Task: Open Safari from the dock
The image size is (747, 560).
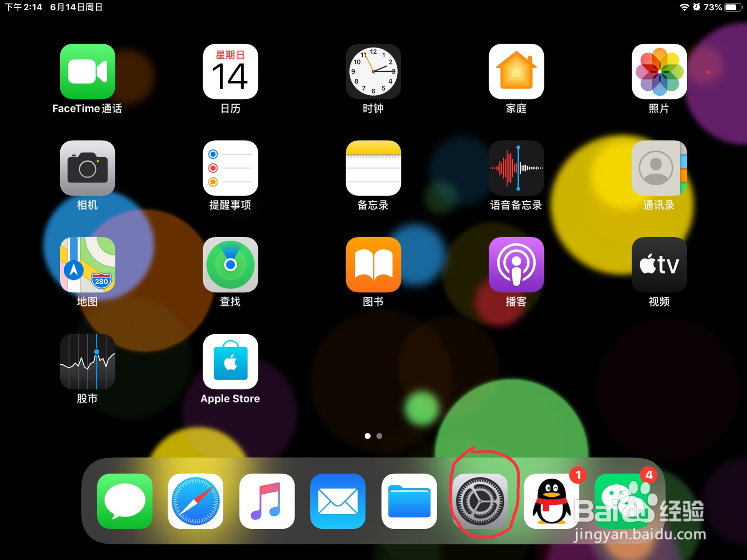Action: click(x=196, y=502)
